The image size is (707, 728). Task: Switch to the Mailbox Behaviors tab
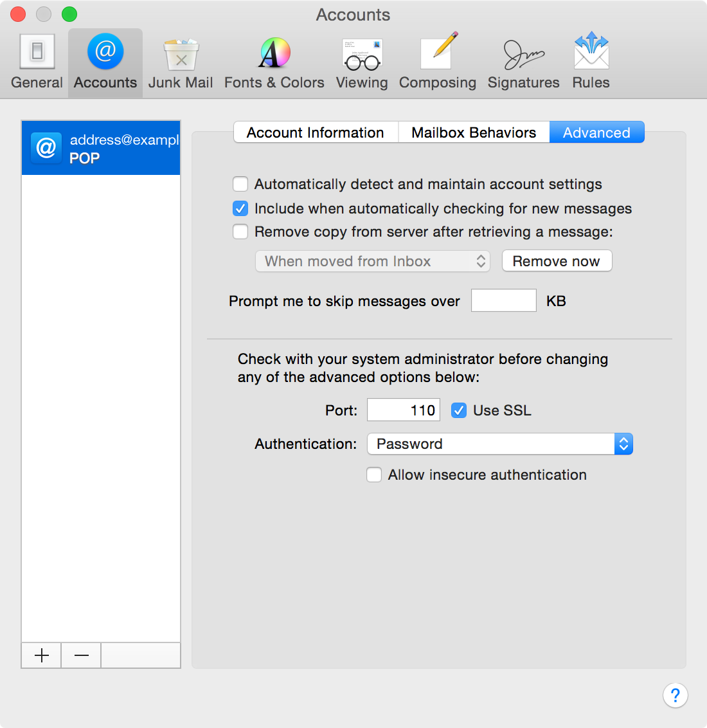coord(474,132)
